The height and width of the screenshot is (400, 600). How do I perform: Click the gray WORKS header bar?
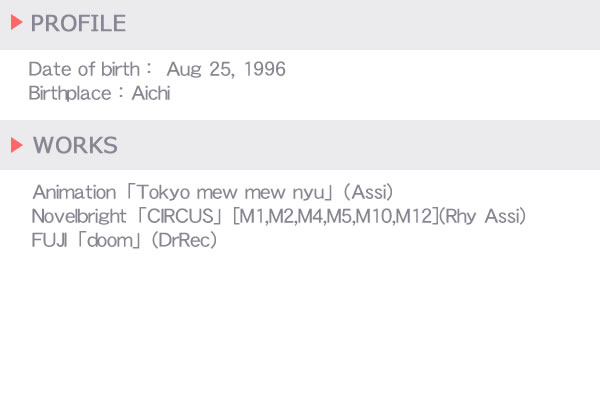300,145
